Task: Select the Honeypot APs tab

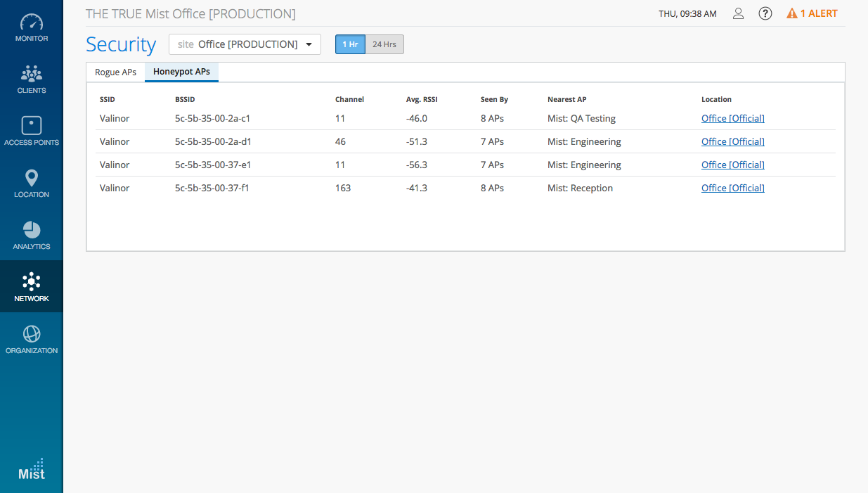Action: coord(181,72)
